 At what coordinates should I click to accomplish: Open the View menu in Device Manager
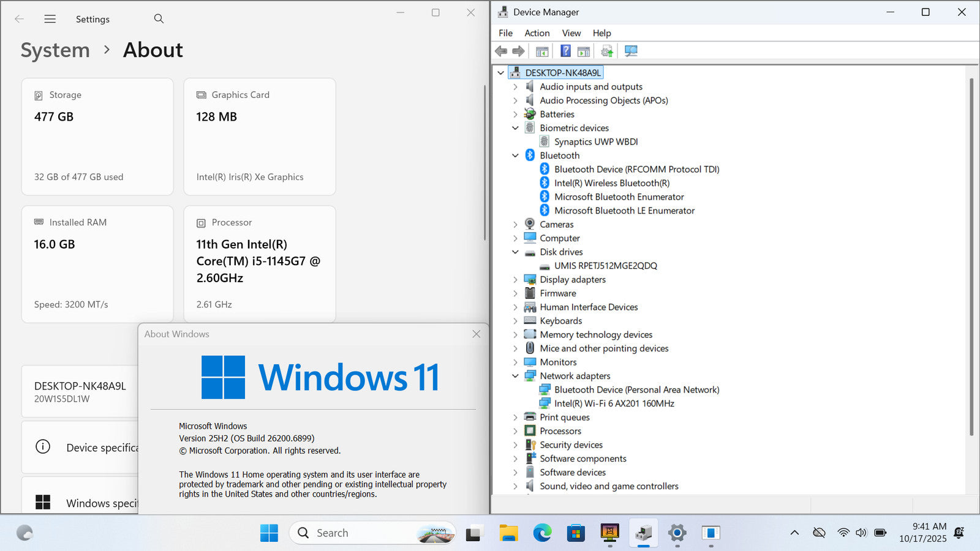(571, 33)
